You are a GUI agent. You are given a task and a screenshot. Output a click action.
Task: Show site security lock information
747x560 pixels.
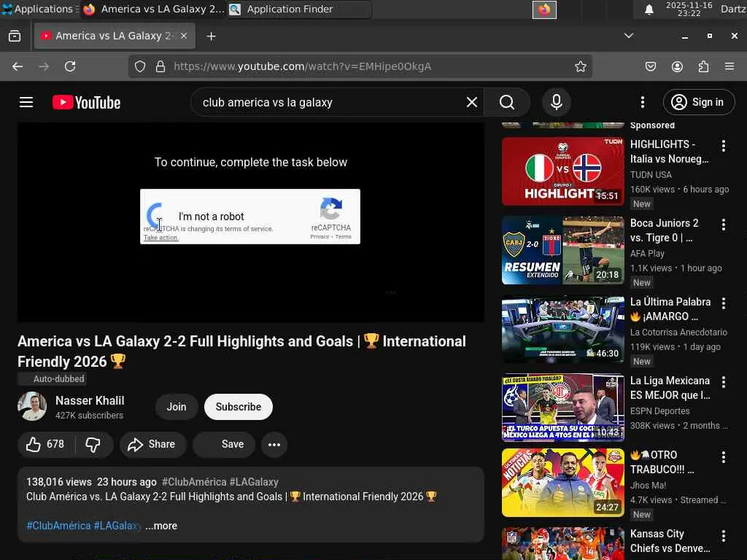160,66
